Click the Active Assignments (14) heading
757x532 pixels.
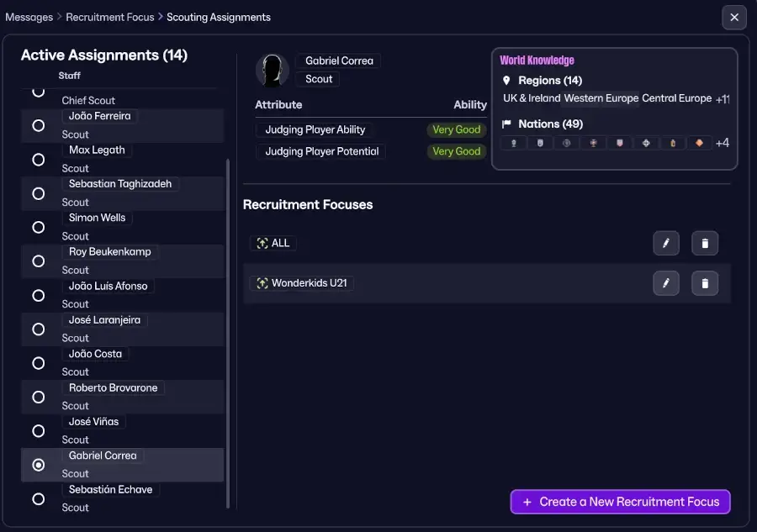tap(103, 55)
